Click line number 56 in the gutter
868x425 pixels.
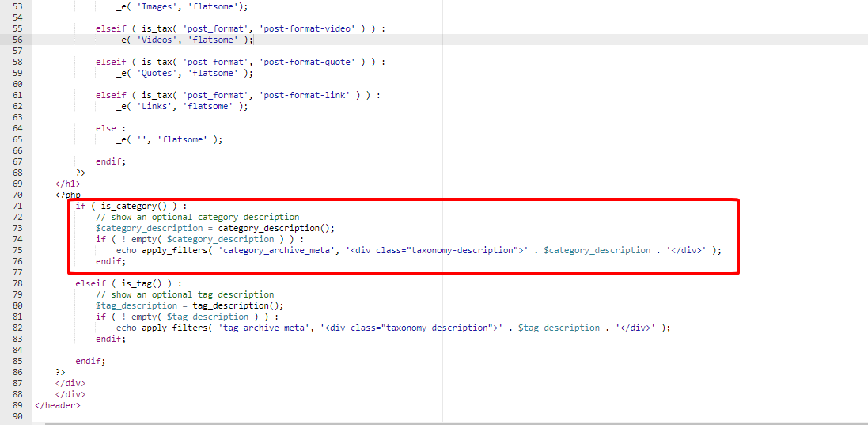pos(17,40)
